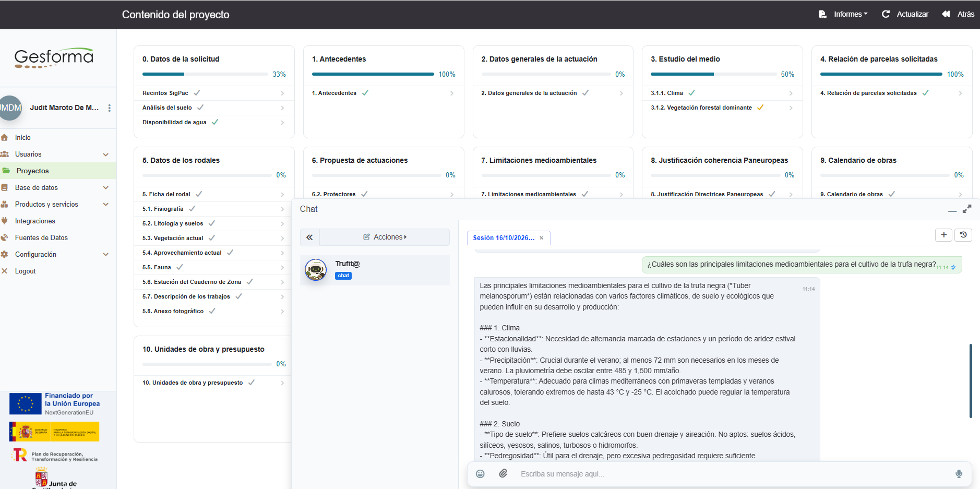Click the Proyectos folder icon
The width and height of the screenshot is (980, 489).
[6, 171]
